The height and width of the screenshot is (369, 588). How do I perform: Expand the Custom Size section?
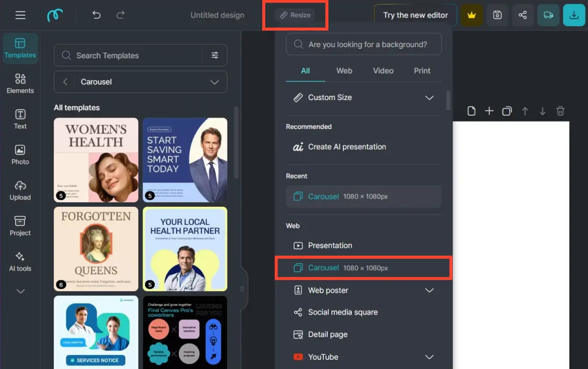tap(429, 98)
